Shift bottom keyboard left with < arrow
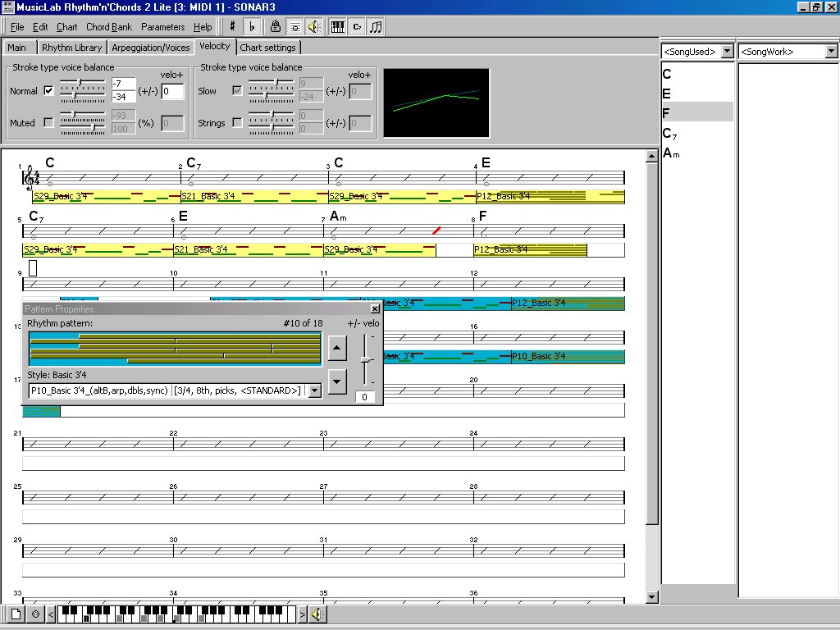The height and width of the screenshot is (630, 840). tap(51, 614)
